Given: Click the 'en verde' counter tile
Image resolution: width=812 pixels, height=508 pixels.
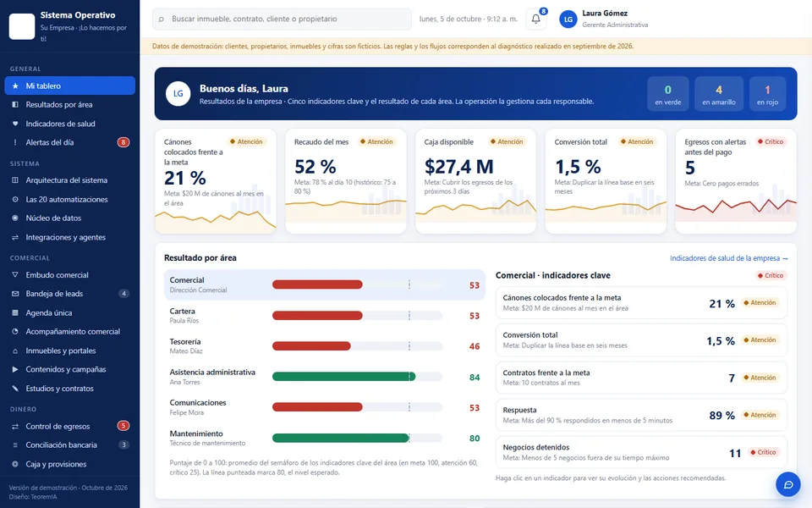Looking at the screenshot, I should [668, 94].
